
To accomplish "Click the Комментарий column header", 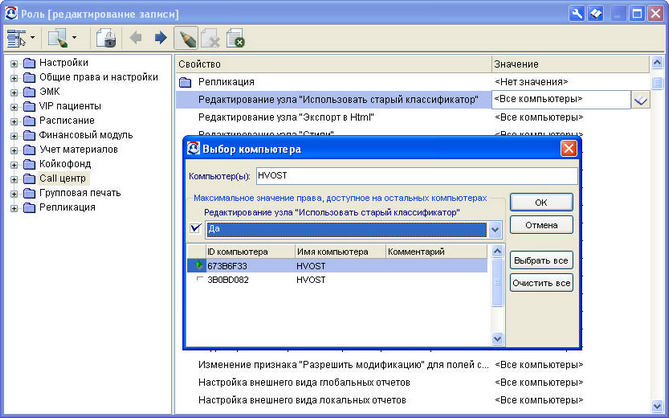I will pos(436,252).
